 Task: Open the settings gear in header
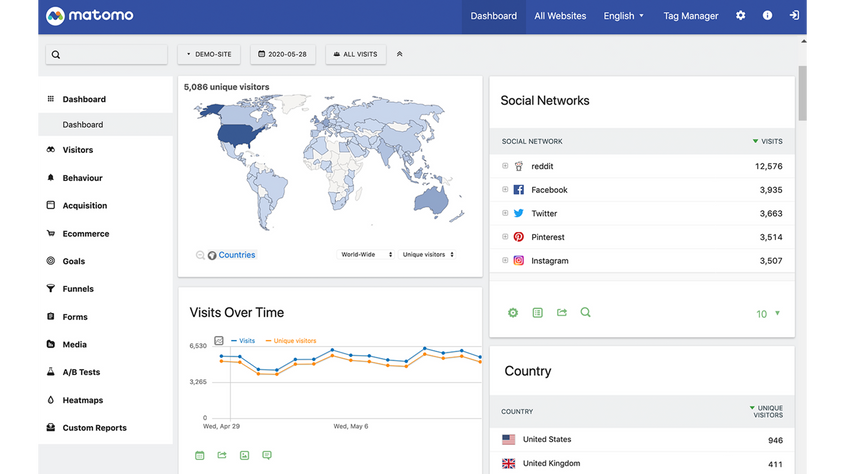(741, 16)
